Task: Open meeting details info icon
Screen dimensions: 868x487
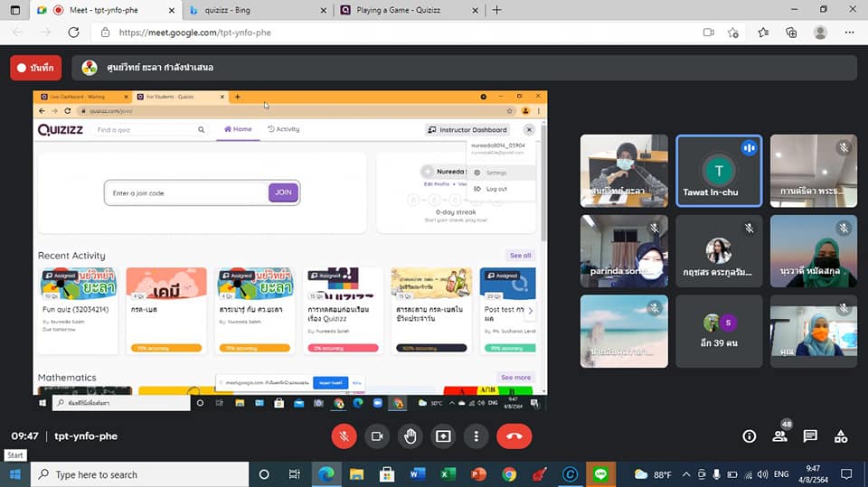Action: (749, 436)
